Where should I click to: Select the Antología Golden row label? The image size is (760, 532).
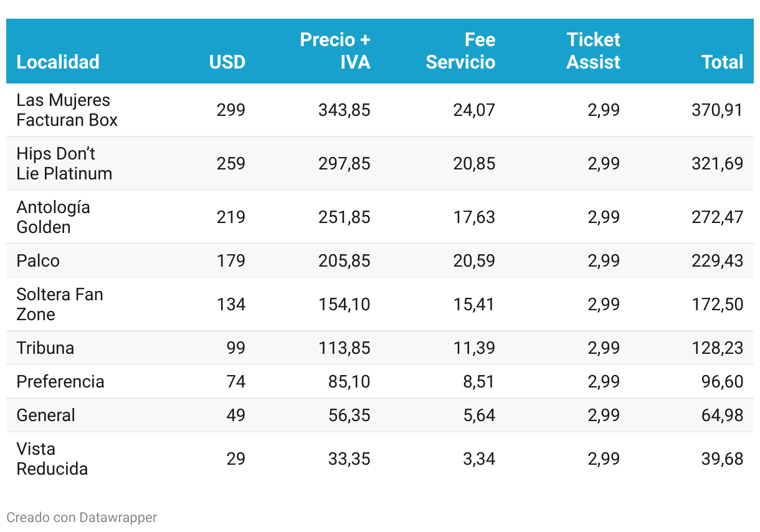coord(53,217)
